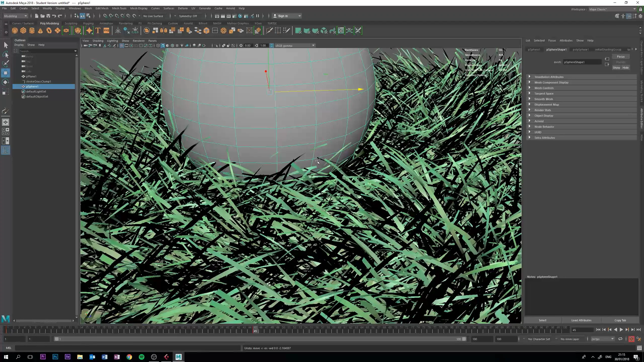
Task: Create a polygon sphere from the shelf
Action: [15, 31]
